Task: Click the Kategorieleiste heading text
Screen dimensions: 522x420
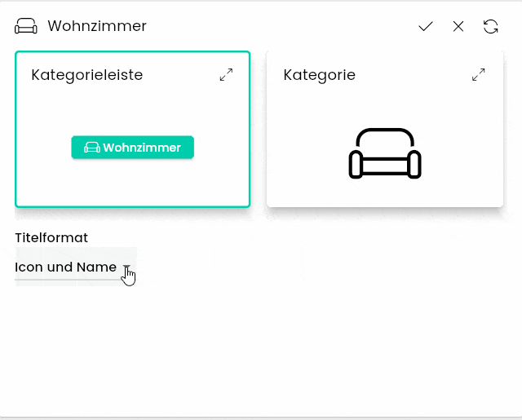Action: click(87, 75)
